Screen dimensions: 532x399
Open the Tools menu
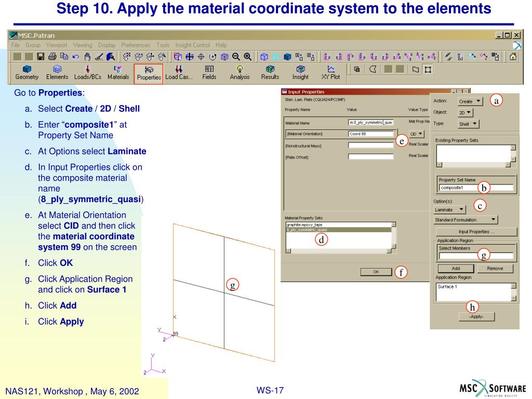tap(163, 45)
